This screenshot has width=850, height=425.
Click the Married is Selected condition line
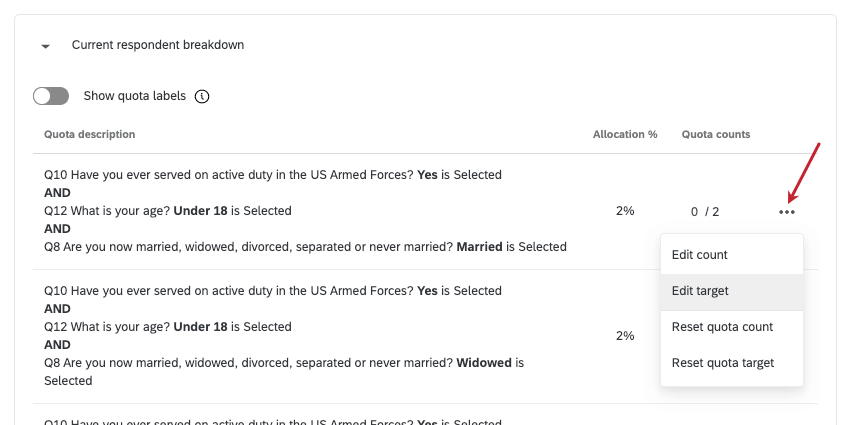tap(305, 247)
